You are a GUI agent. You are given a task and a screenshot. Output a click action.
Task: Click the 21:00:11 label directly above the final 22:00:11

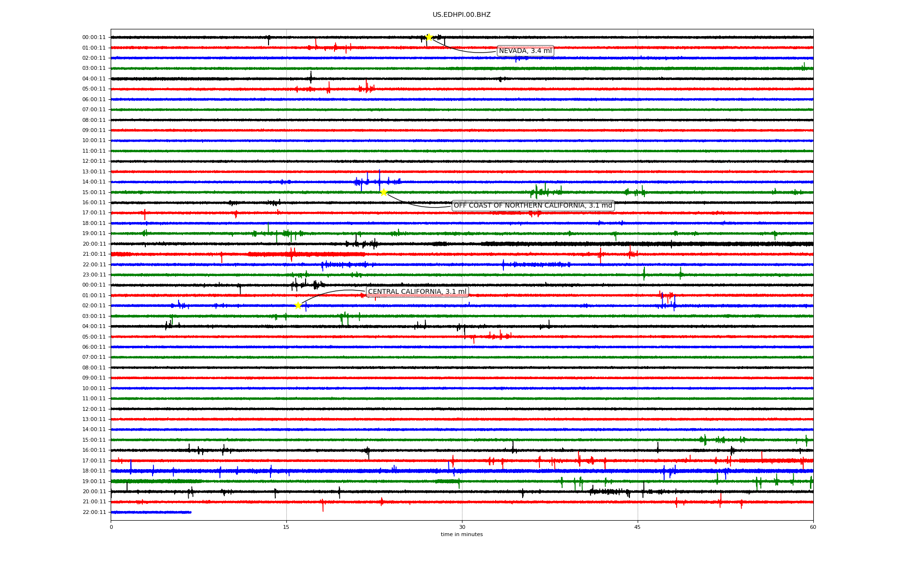click(x=94, y=502)
